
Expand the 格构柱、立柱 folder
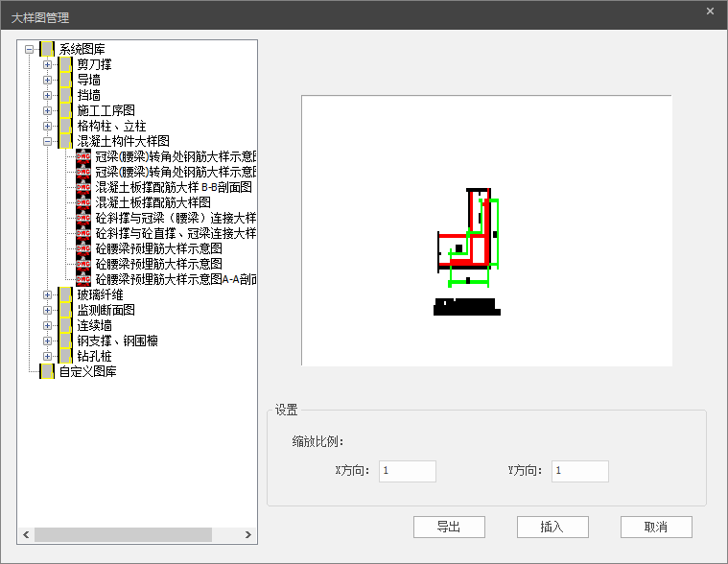[x=47, y=126]
